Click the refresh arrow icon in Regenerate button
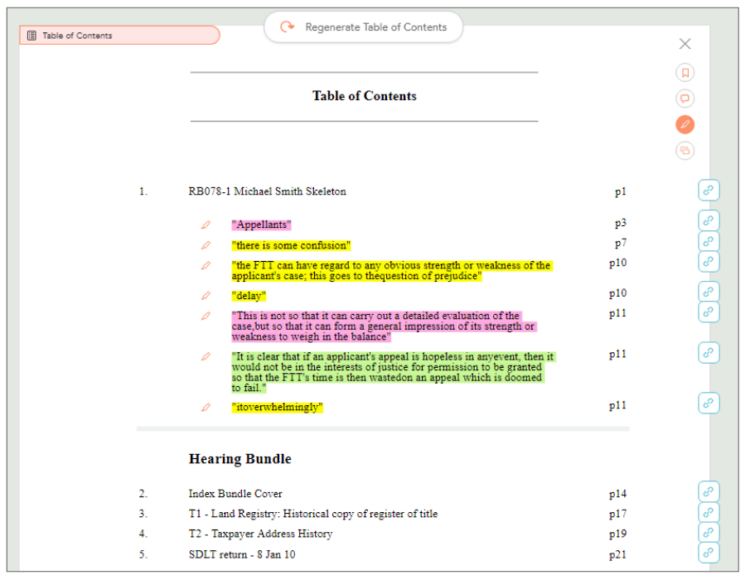Viewport: 750px width, 580px height. [x=287, y=27]
